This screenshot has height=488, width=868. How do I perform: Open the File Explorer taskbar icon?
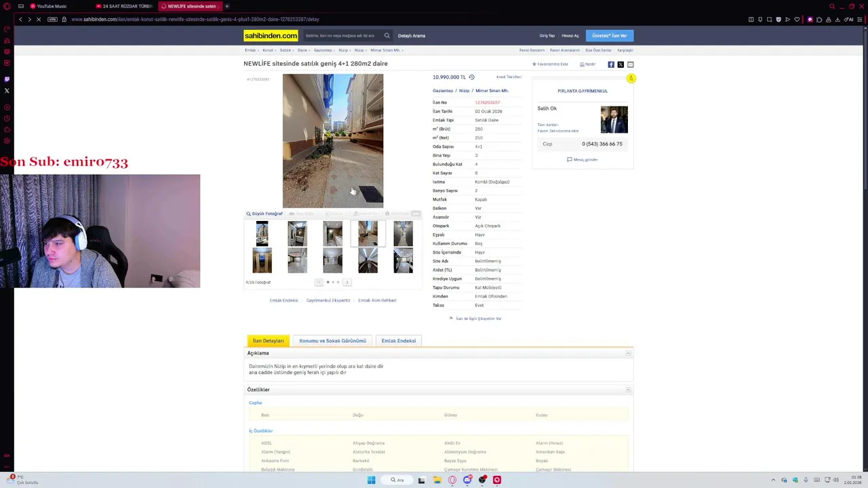(x=437, y=480)
